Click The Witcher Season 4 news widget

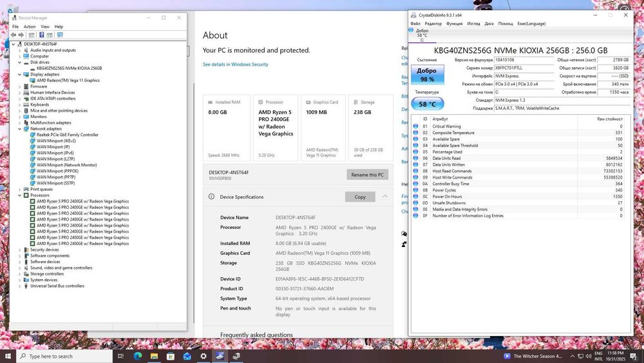coord(533,356)
